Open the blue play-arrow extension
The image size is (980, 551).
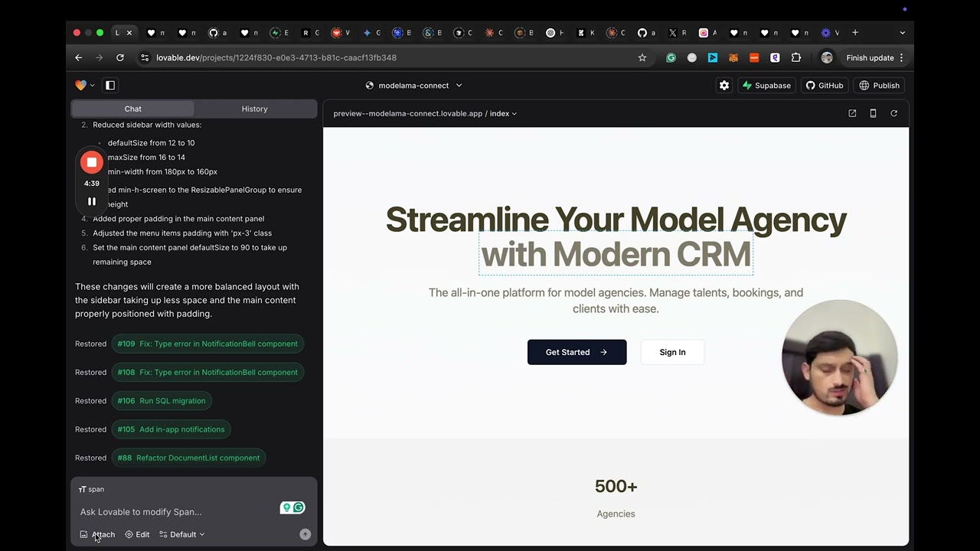click(713, 57)
